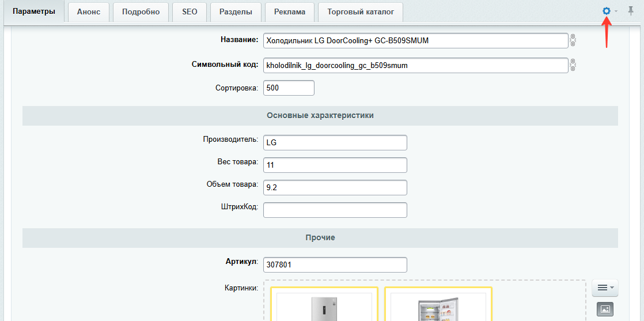Edit the Символьный код field

click(x=416, y=65)
